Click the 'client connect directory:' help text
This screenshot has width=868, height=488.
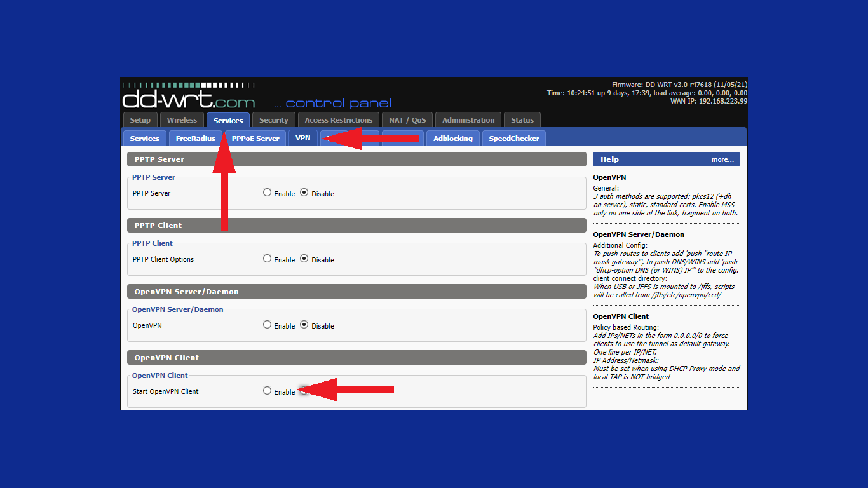point(630,278)
